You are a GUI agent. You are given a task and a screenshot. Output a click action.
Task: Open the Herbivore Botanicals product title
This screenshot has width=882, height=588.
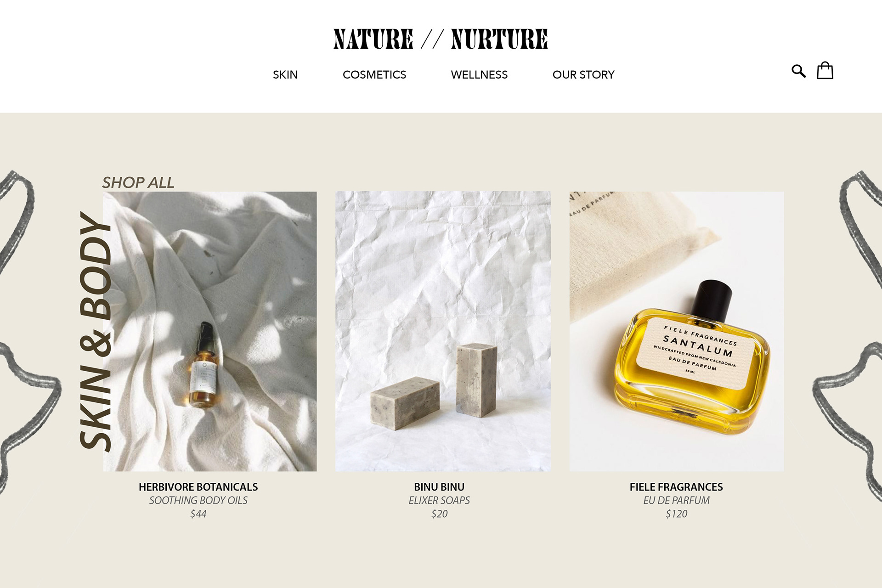[198, 487]
